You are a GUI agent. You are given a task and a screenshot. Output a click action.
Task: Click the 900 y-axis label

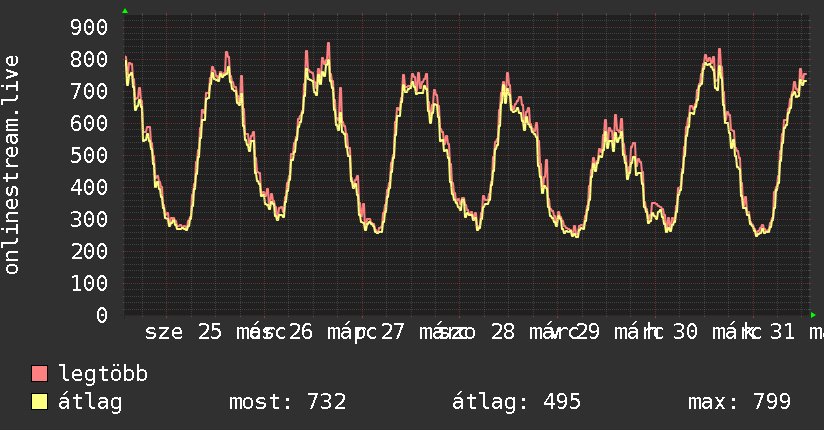(89, 27)
